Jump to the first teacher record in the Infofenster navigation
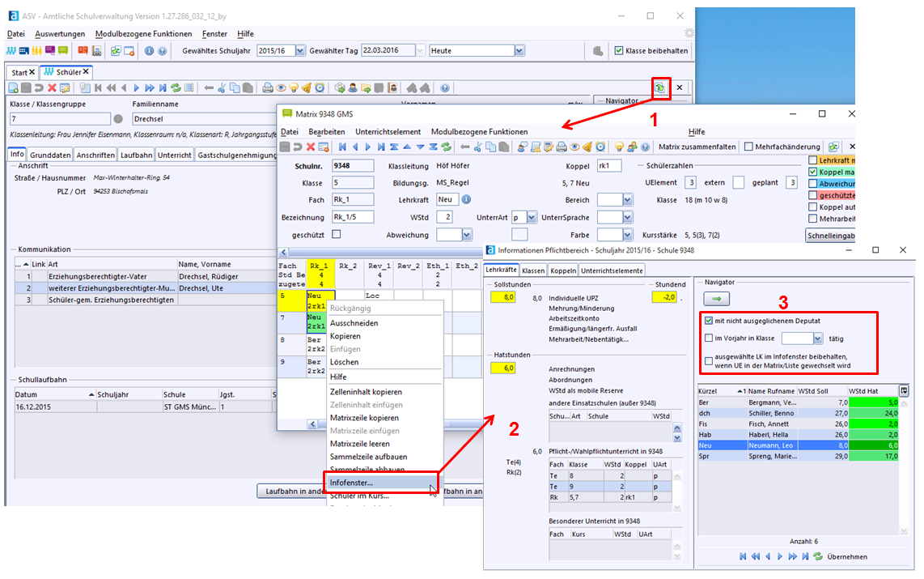This screenshot has width=924, height=579. click(743, 556)
